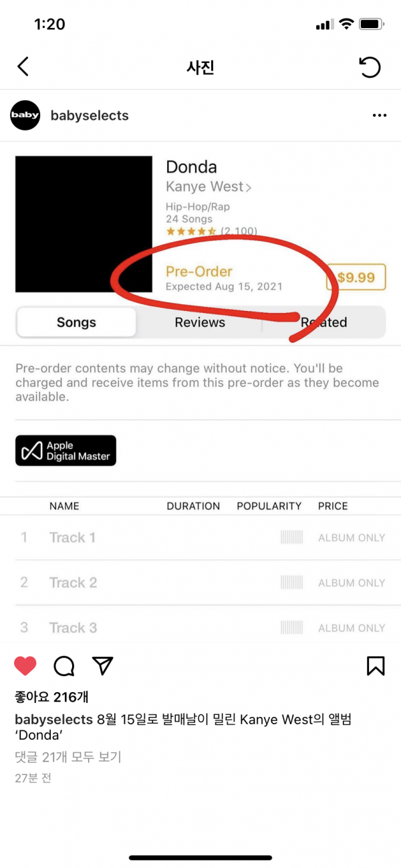
Task: Toggle the bookmark save icon
Action: (376, 665)
